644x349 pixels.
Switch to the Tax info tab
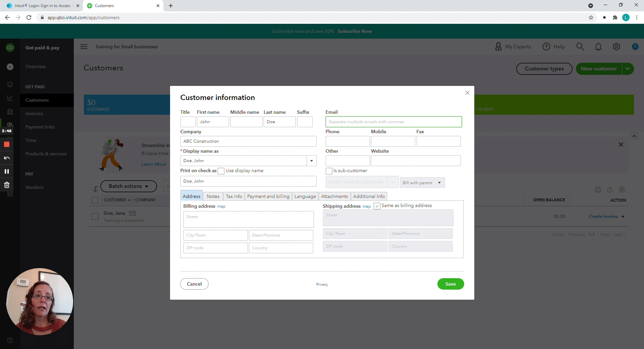click(234, 196)
